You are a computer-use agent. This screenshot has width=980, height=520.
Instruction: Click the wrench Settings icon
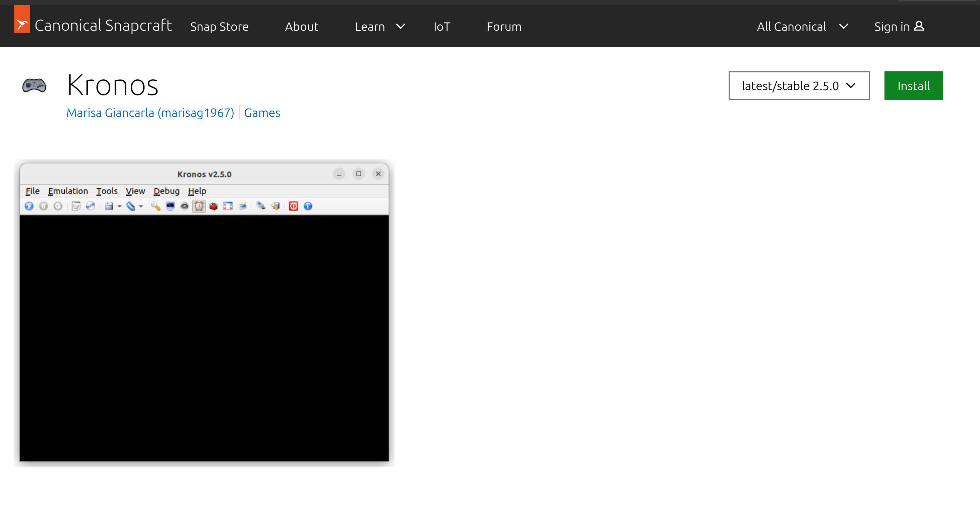pyautogui.click(x=156, y=206)
